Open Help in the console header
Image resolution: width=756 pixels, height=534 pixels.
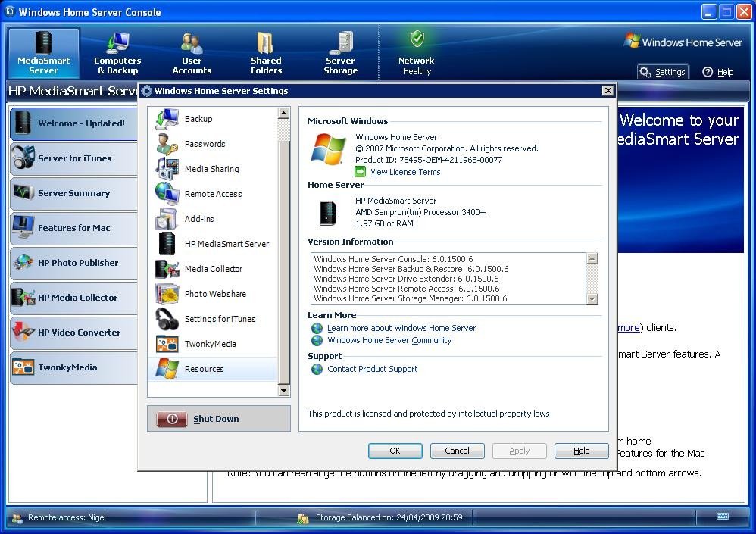718,72
